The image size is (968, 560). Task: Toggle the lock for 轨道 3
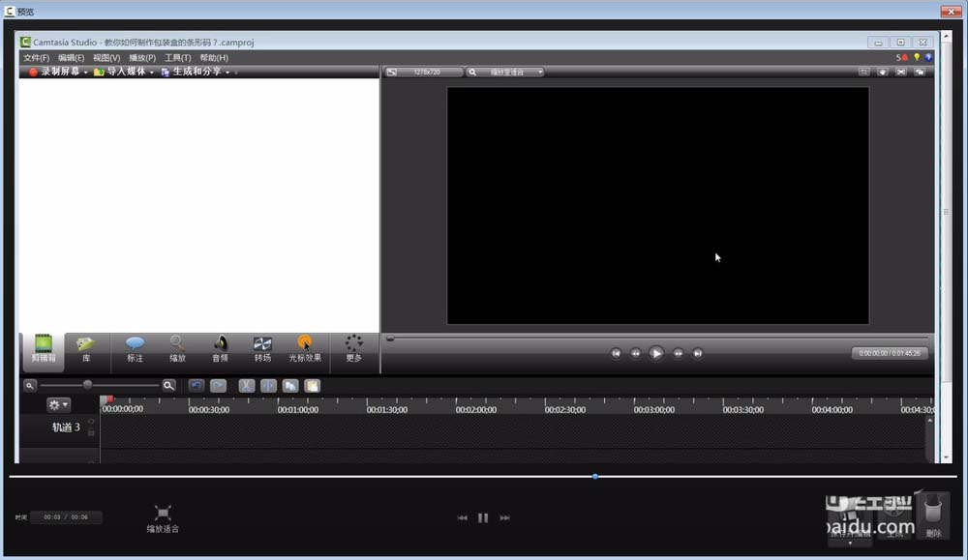(91, 432)
